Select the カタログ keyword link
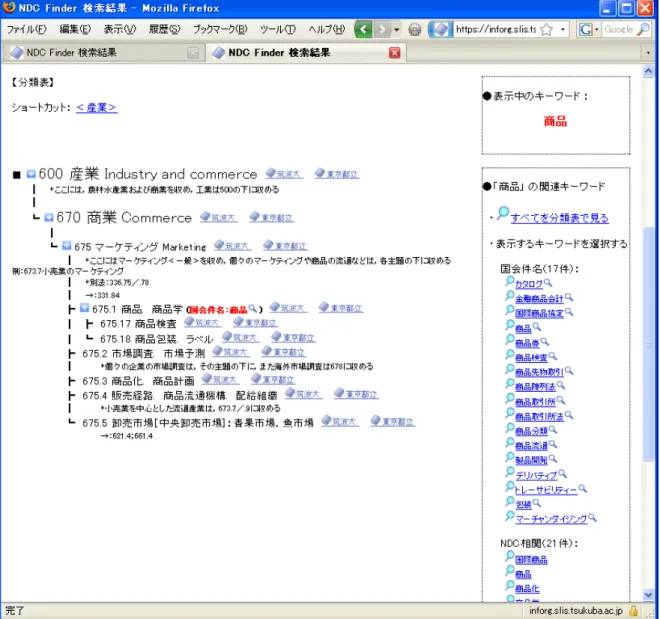The height and width of the screenshot is (619, 660). pos(529,284)
